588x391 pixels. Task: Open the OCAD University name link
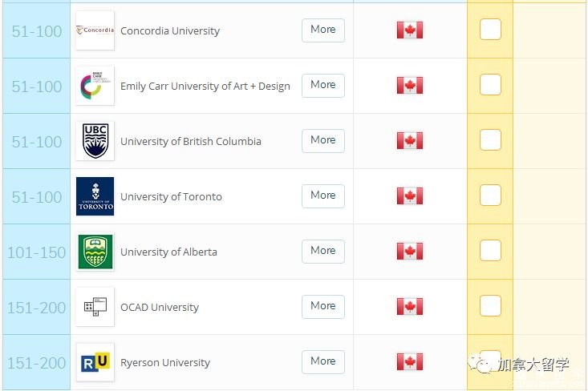(160, 307)
